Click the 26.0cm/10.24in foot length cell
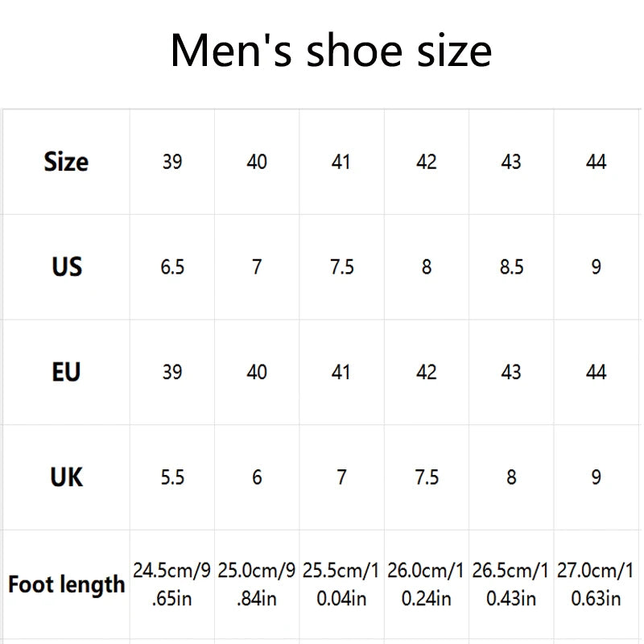Image resolution: width=644 pixels, height=644 pixels. point(427,584)
